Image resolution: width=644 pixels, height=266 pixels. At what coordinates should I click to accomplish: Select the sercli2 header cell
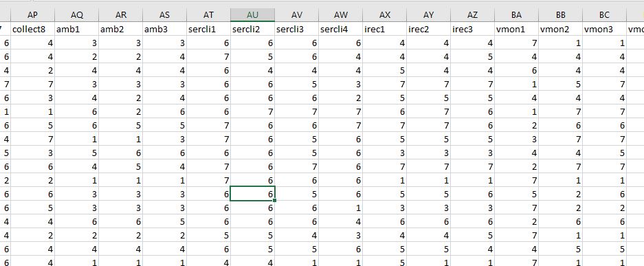[x=253, y=29]
